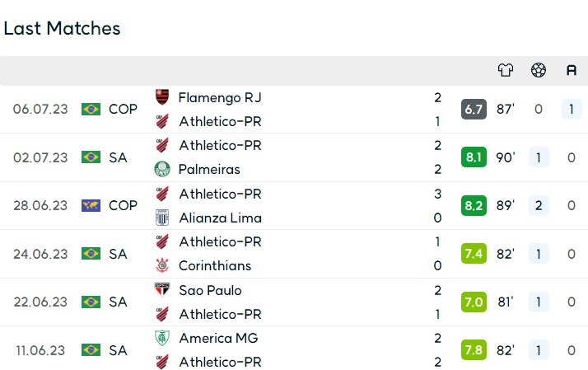588x370 pixels.
Task: Click Brazil flag on 06.07.23 match
Action: click(x=91, y=110)
